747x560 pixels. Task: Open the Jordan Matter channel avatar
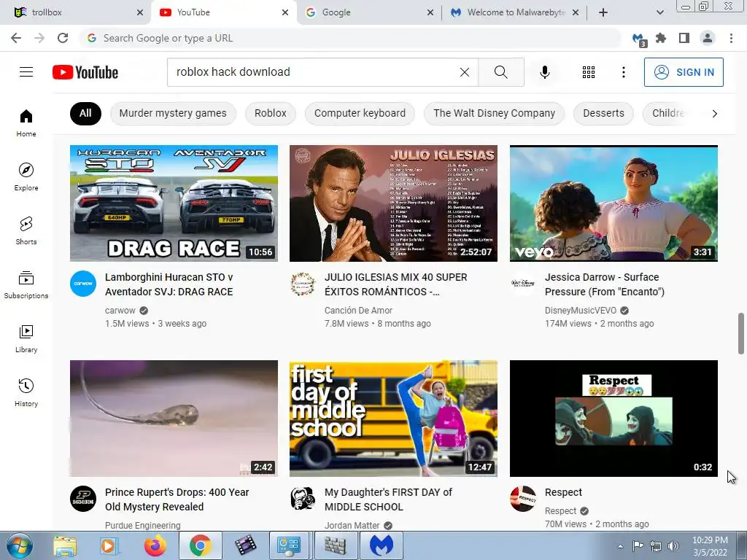pyautogui.click(x=303, y=499)
